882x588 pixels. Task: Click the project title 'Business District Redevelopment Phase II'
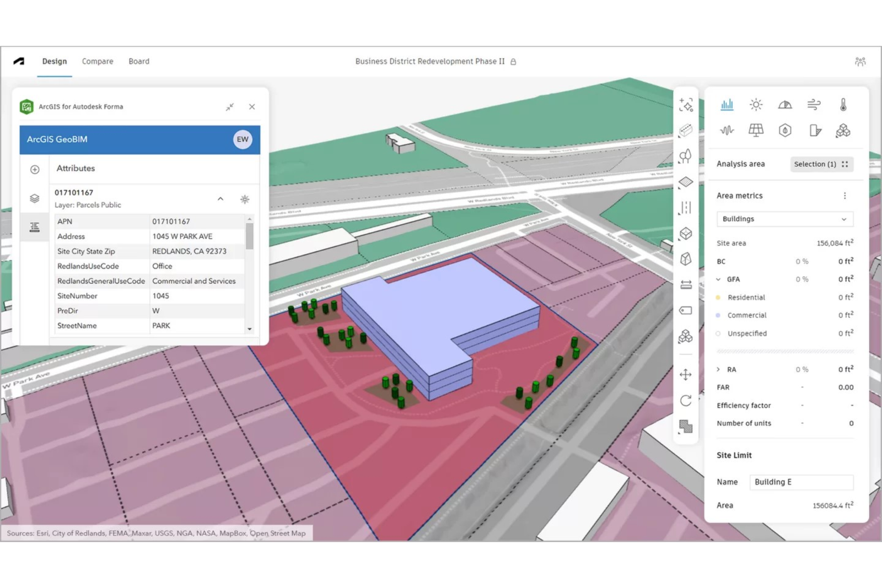tap(430, 61)
